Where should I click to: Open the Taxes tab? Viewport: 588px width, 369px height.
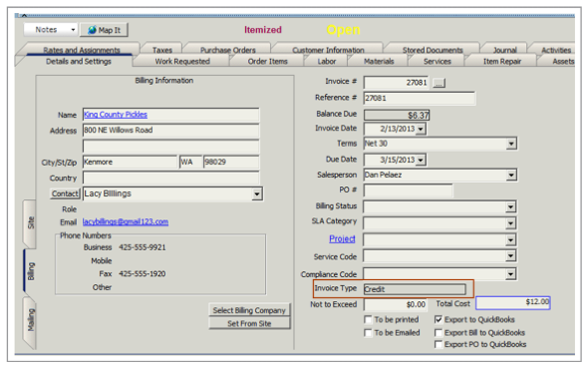162,50
